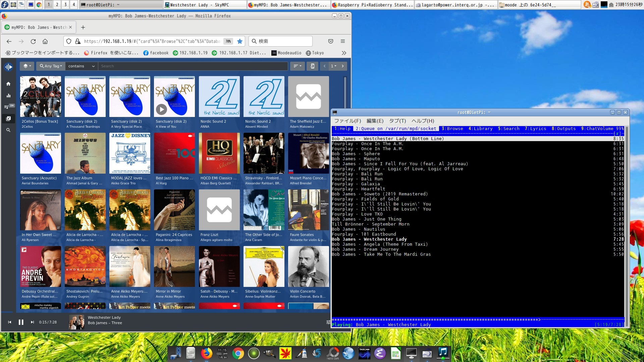Switch to ncmpc 4:Library tab

tap(480, 128)
